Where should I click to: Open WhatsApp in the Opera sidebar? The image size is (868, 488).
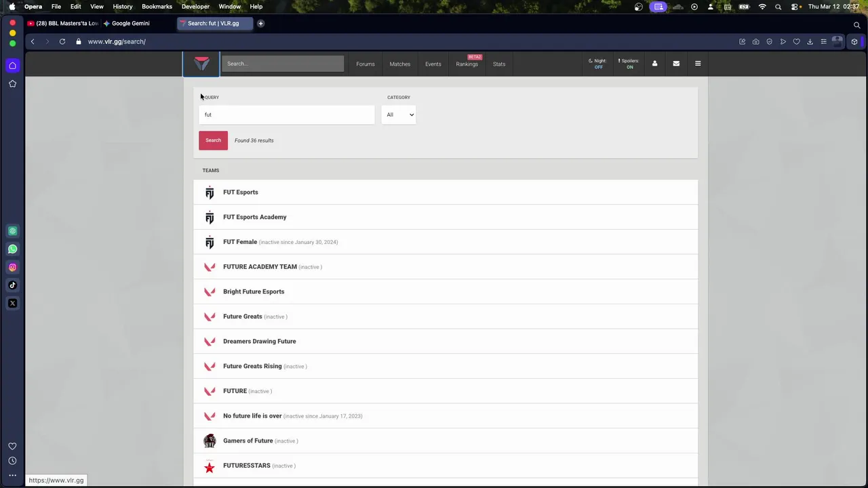click(x=12, y=249)
